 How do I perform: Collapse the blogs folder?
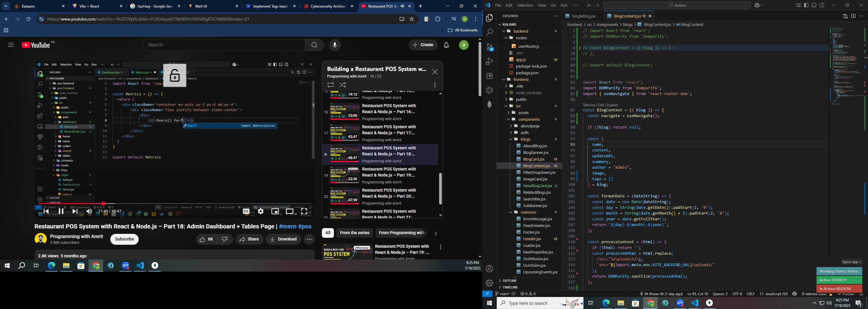click(x=511, y=139)
